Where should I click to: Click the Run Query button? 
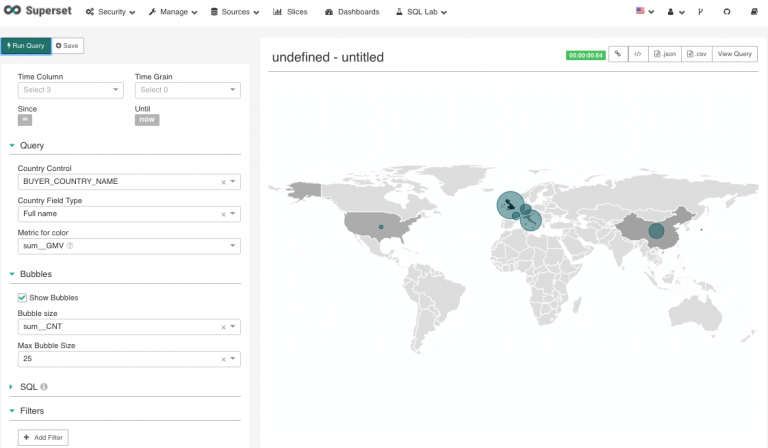coord(25,46)
